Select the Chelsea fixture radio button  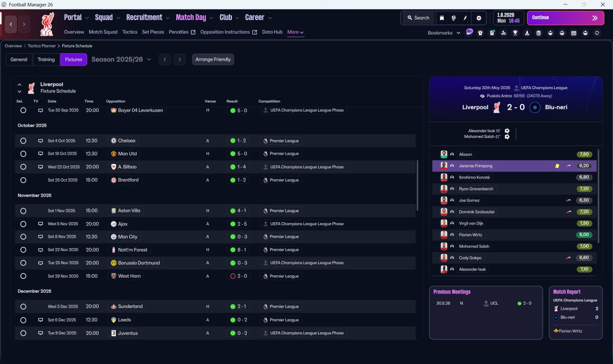(x=23, y=141)
